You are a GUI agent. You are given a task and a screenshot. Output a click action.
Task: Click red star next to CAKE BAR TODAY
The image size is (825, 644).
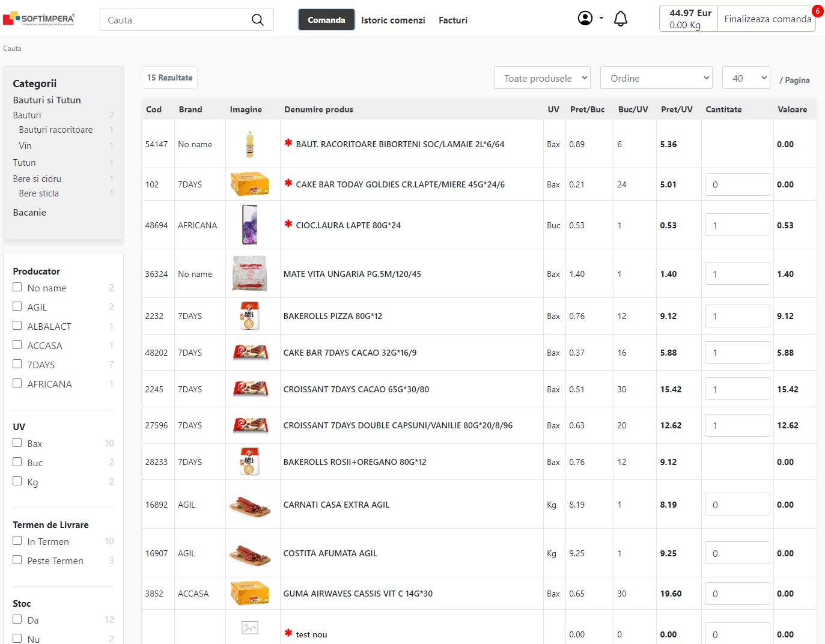288,183
